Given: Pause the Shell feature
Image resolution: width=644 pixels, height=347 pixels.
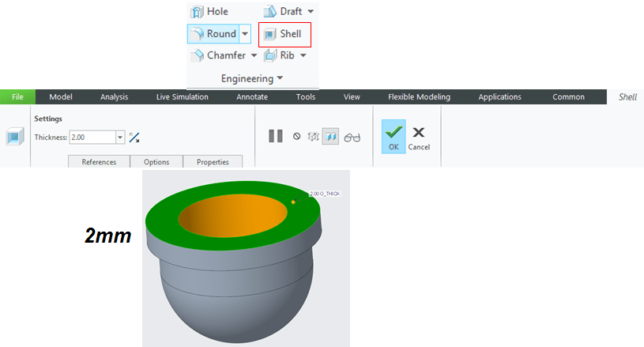Looking at the screenshot, I should coord(275,136).
